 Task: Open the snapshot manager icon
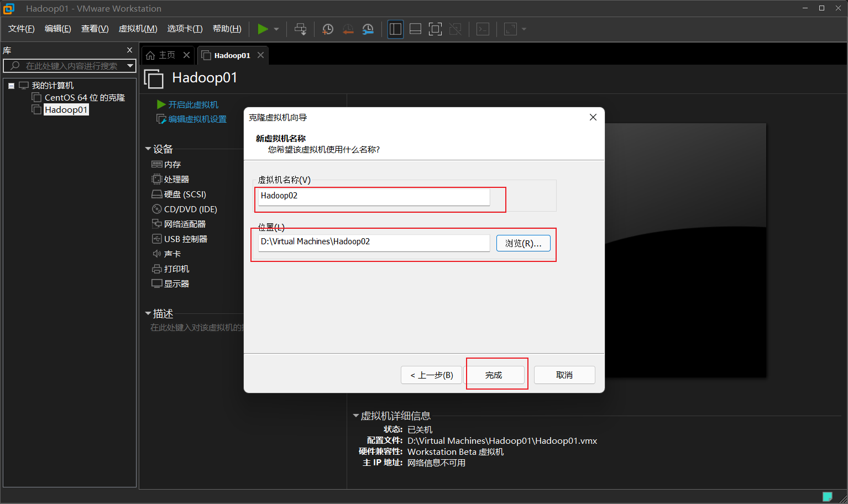pos(368,29)
